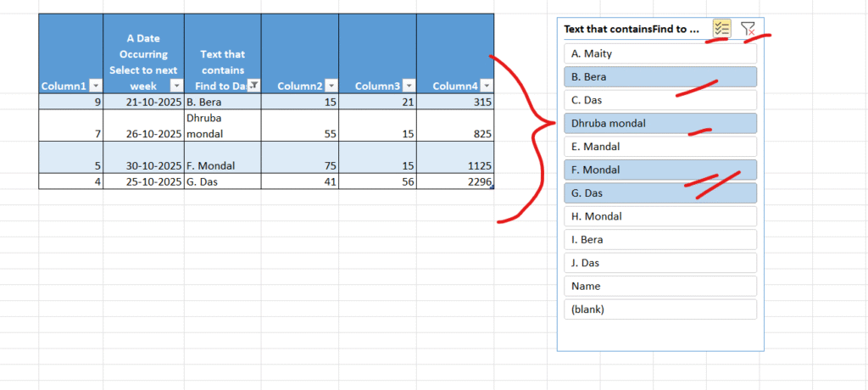Toggle the slicer Multi-Select icon
Image resolution: width=868 pixels, height=390 pixels.
point(722,29)
